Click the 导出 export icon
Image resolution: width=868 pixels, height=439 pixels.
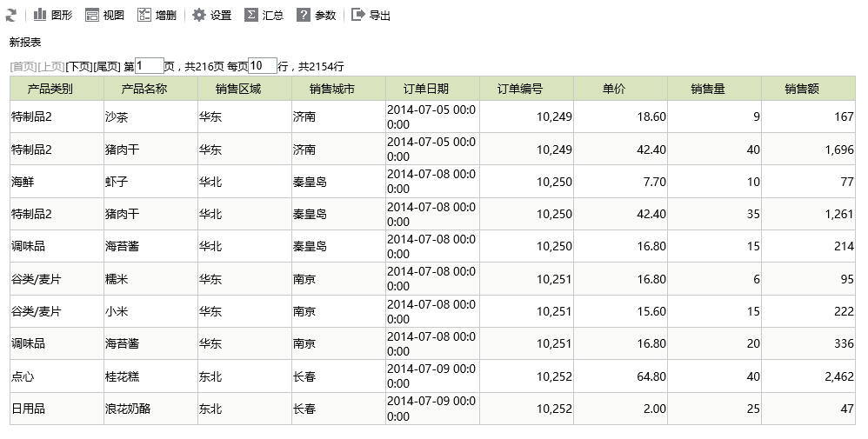(358, 15)
